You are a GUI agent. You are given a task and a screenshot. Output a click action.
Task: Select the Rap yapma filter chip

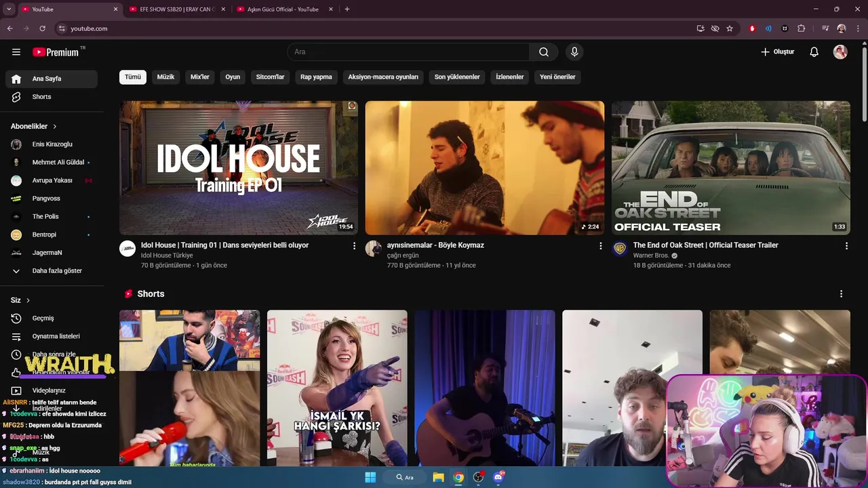316,77
